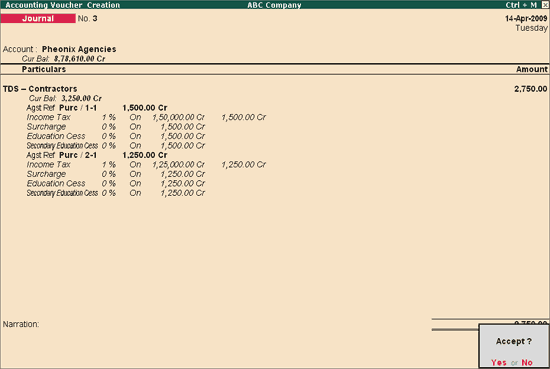Select the TDS – Contractors ledger entry
This screenshot has height=369, width=550.
[40, 89]
